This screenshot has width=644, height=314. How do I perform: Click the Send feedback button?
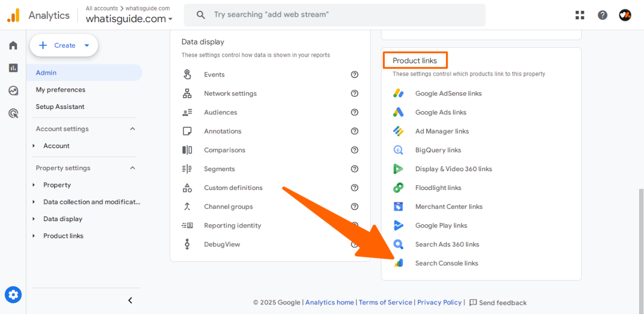point(498,303)
